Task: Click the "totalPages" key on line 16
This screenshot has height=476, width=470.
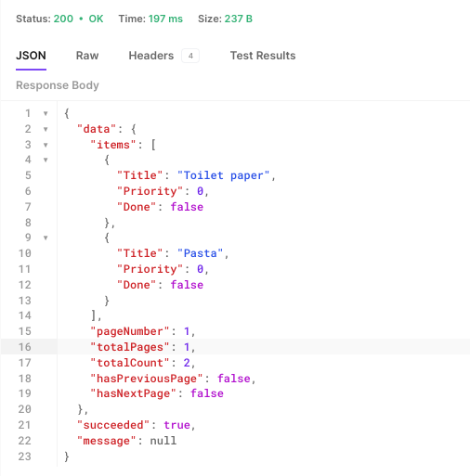Action: [x=130, y=347]
